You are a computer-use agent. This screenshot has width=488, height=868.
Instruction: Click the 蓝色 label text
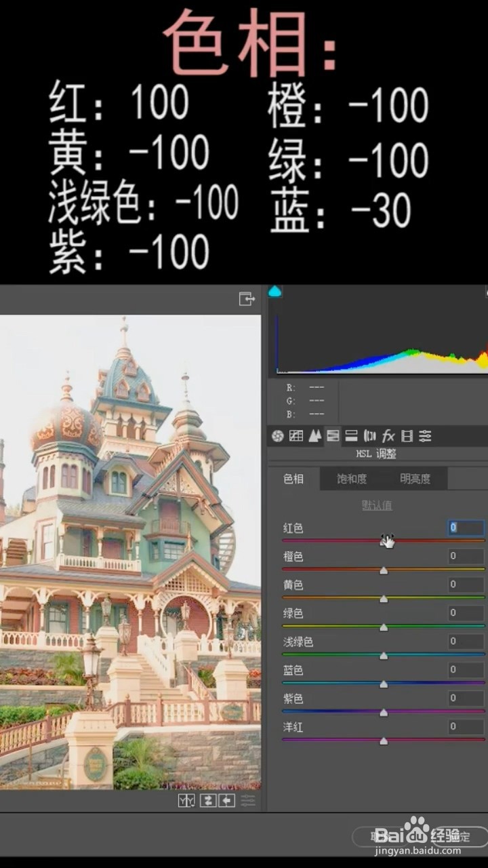[293, 671]
